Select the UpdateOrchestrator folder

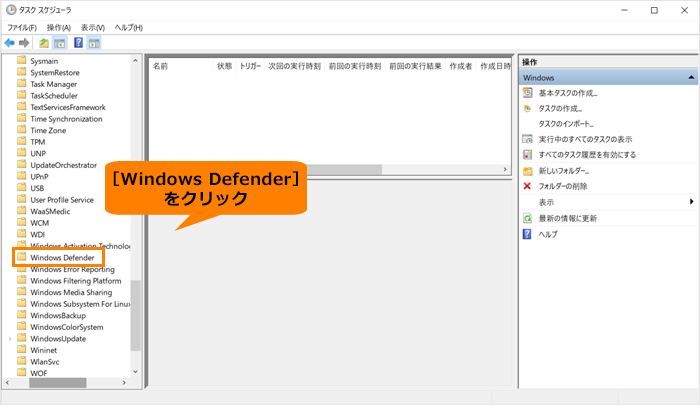tap(63, 165)
